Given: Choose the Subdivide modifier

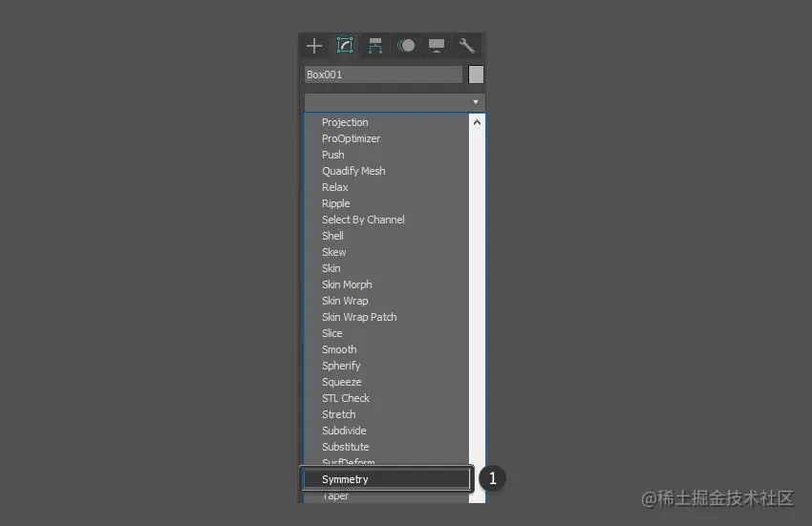Looking at the screenshot, I should 344,431.
